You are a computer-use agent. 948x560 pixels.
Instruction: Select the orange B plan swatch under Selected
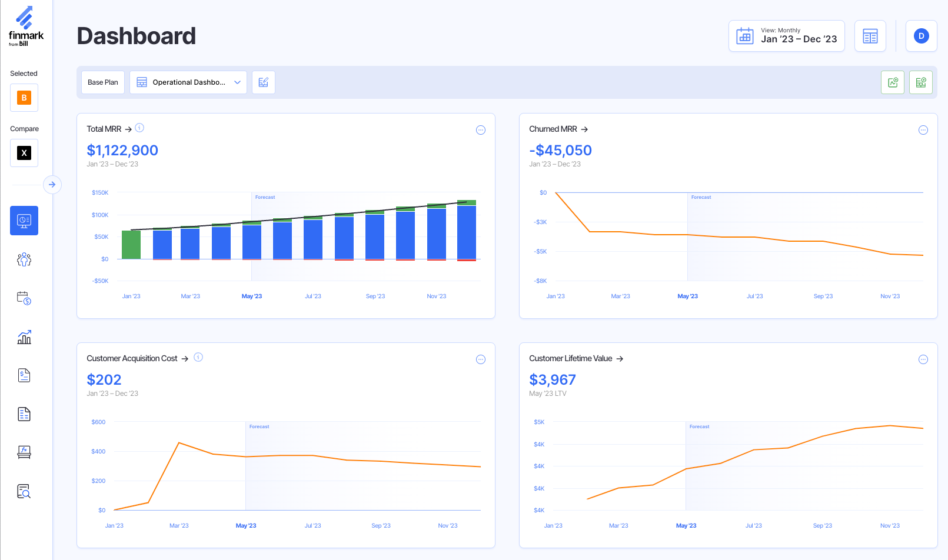24,98
